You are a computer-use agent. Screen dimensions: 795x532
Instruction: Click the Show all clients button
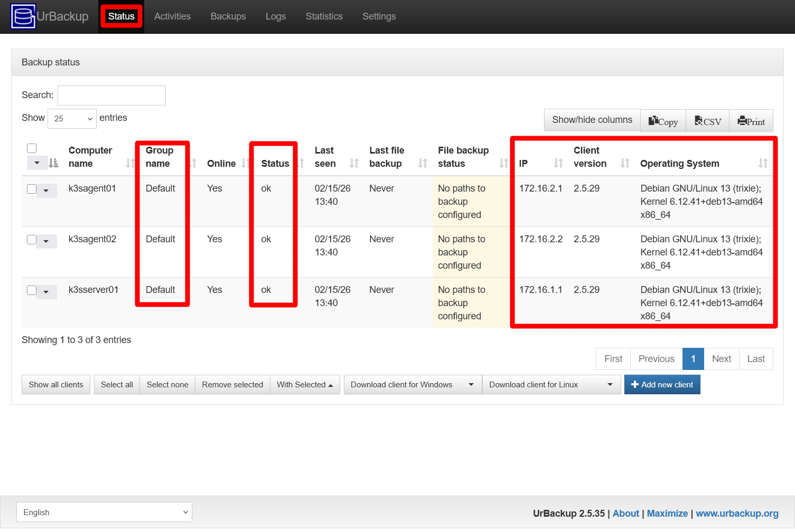coord(55,384)
